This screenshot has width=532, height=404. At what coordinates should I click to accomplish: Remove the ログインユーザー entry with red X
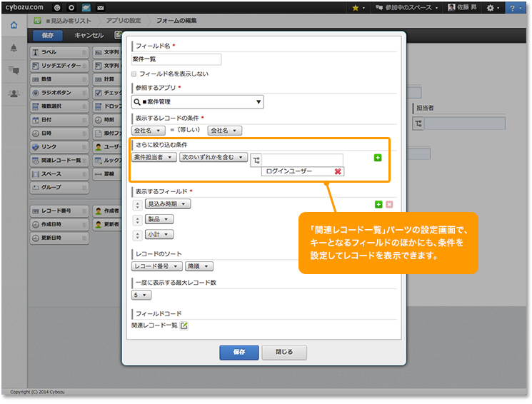(338, 171)
